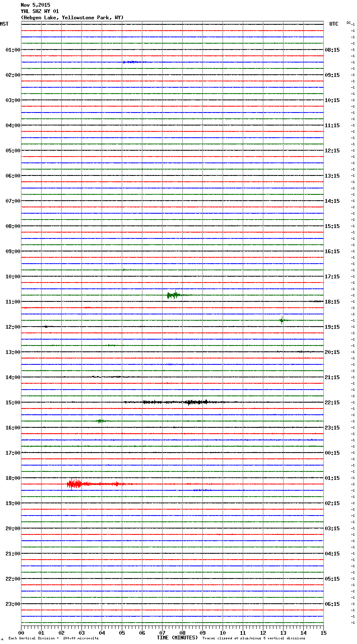Image resolution: width=357 pixels, height=644 pixels.
Task: Click the 'Each Vertical Division = 200.00 microvolts' note
Action: point(53,638)
